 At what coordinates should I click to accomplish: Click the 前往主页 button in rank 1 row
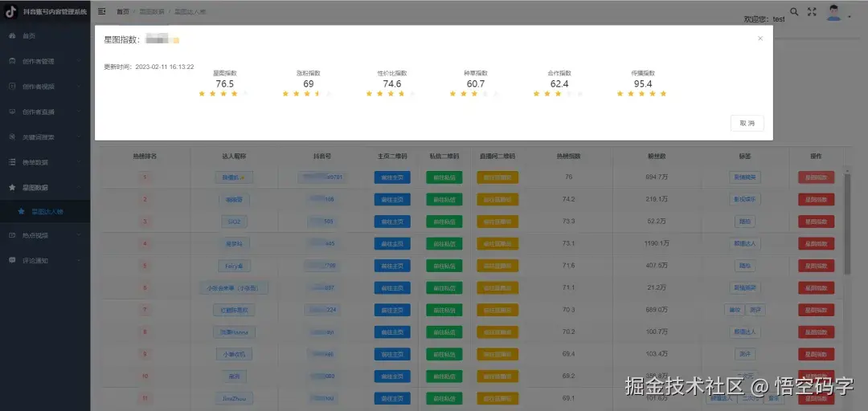(392, 177)
